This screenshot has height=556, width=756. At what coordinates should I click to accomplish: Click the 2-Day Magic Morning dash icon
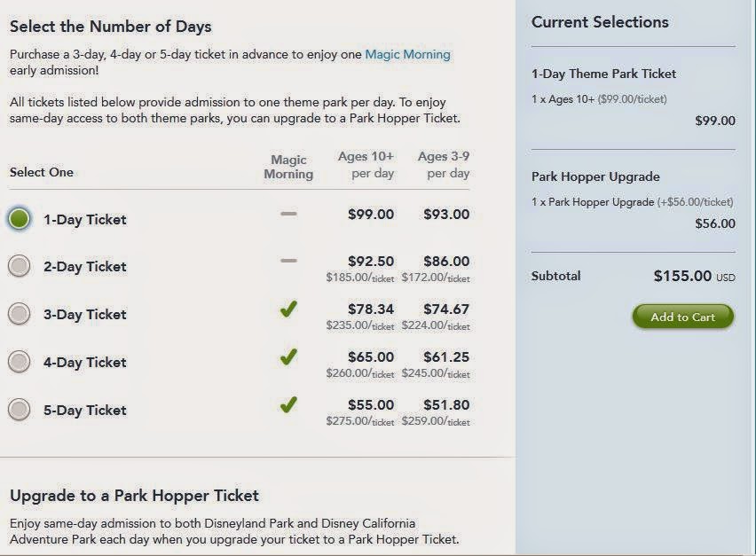pyautogui.click(x=288, y=262)
